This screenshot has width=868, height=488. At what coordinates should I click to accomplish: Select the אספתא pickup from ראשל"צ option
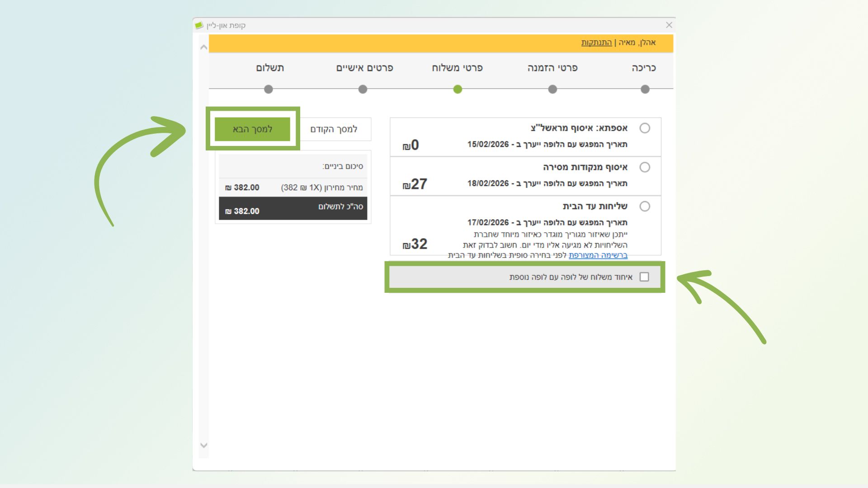[645, 128]
